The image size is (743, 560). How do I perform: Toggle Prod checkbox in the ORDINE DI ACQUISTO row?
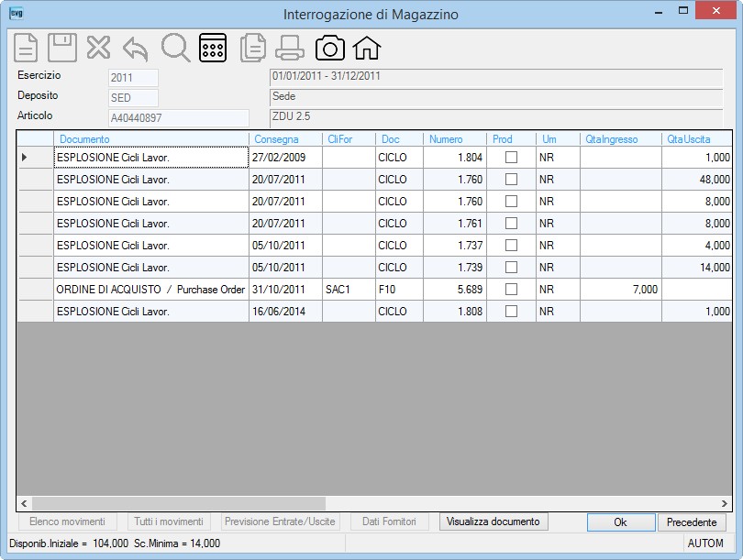[511, 290]
